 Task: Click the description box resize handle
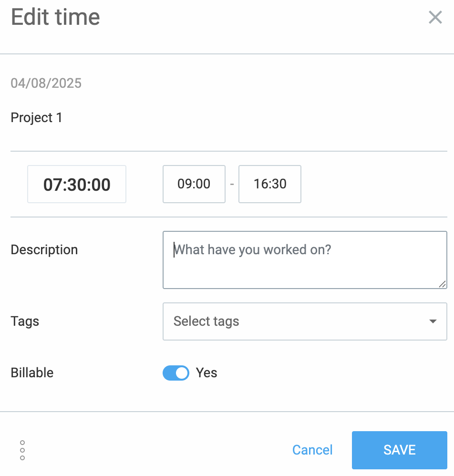(442, 284)
